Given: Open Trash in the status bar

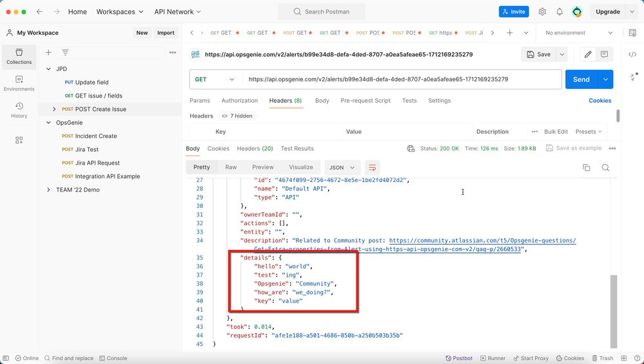Looking at the screenshot, I should click(x=603, y=358).
